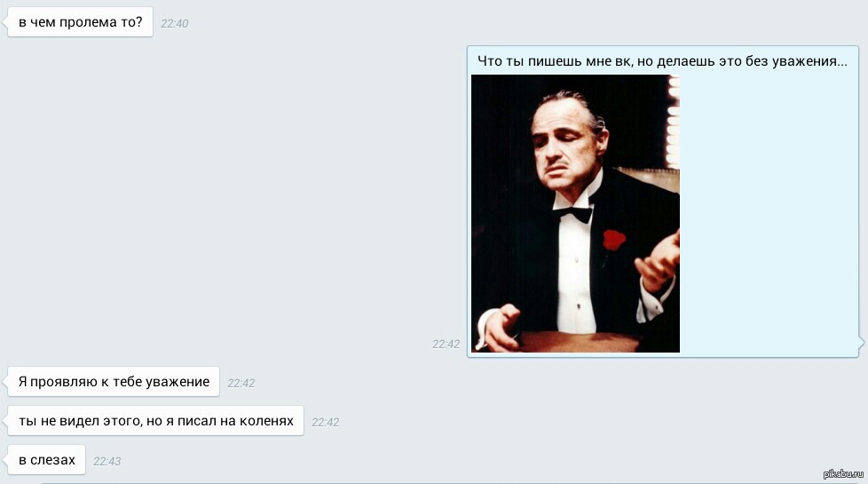Click the empty chat background below the 22:40 message
This screenshot has width=868, height=484.
pos(221,194)
